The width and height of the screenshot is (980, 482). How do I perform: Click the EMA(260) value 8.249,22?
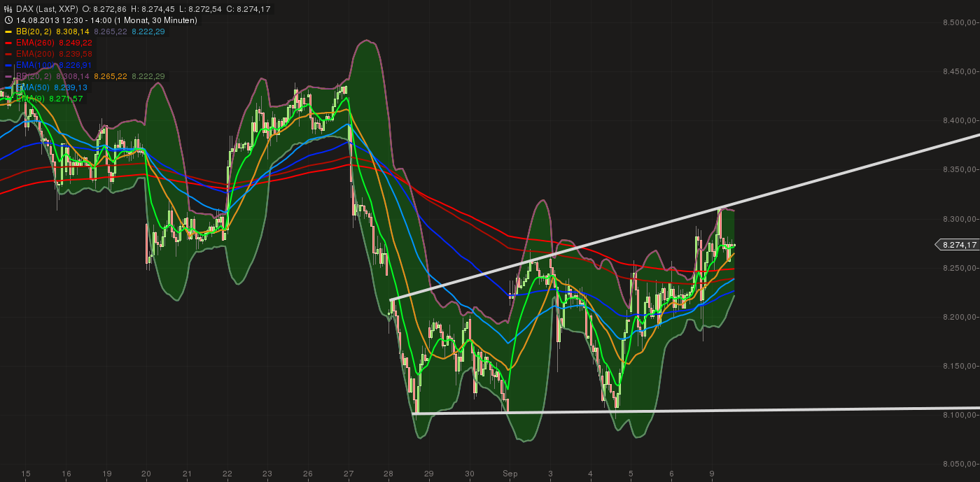click(x=74, y=43)
